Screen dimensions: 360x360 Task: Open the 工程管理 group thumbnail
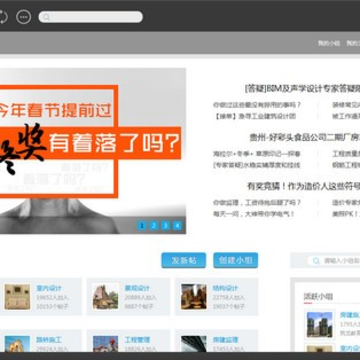click(105, 344)
